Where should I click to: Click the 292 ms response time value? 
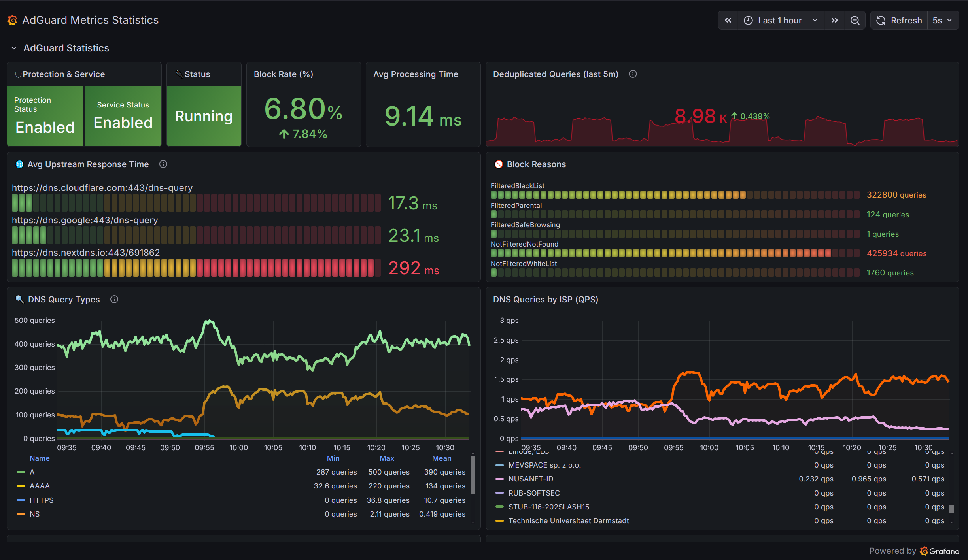coord(414,268)
